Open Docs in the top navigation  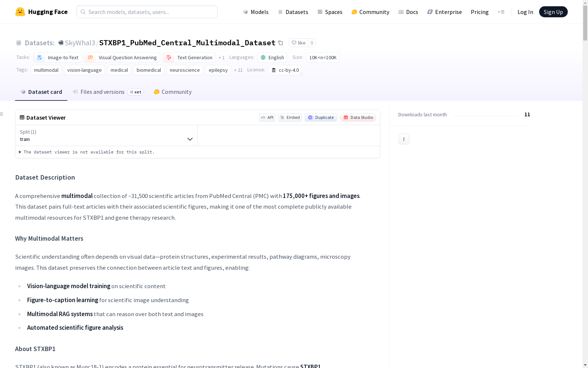(408, 12)
